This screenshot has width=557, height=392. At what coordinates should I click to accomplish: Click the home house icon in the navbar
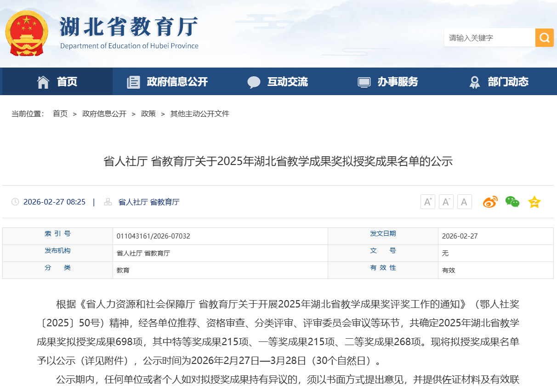click(x=43, y=82)
